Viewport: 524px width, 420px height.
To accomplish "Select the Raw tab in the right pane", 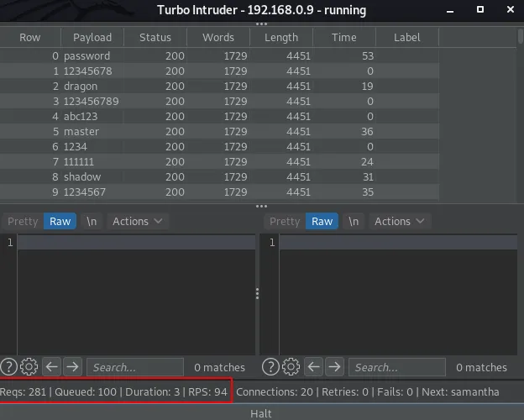I will point(322,222).
